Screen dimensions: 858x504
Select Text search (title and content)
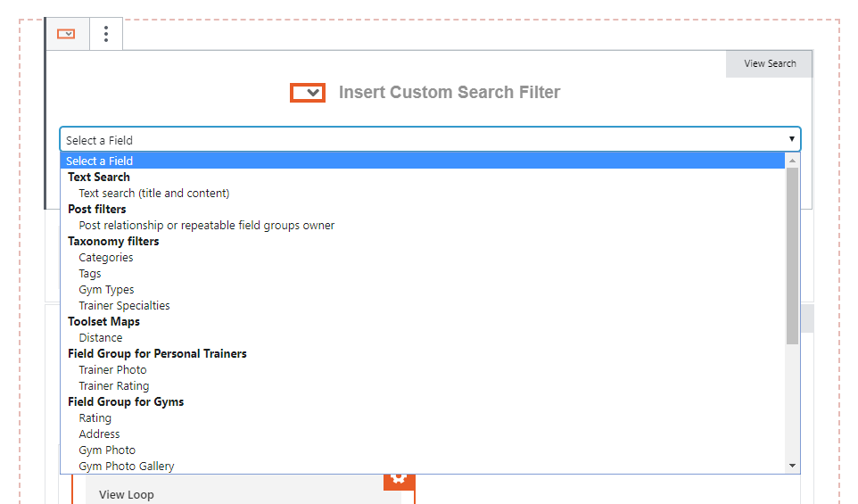coord(153,194)
